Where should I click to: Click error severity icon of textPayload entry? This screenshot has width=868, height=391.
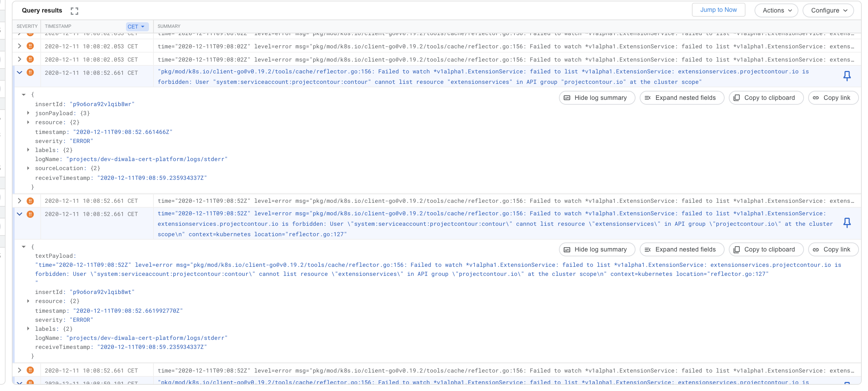(30, 214)
